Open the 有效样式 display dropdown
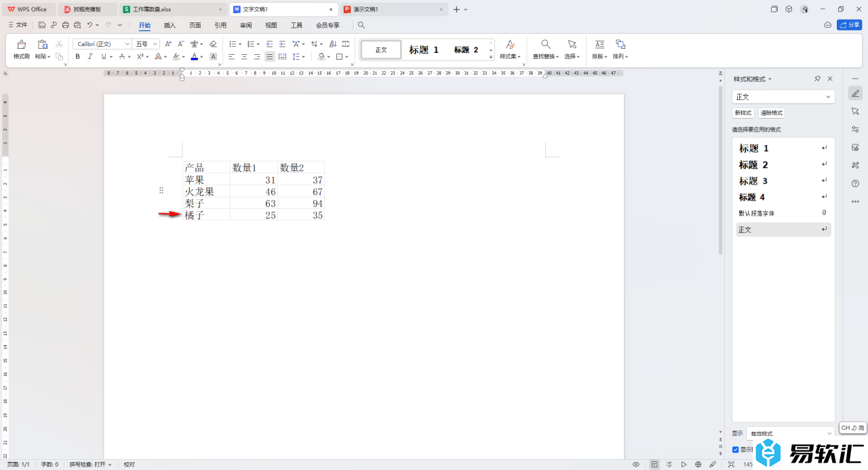 [791, 433]
